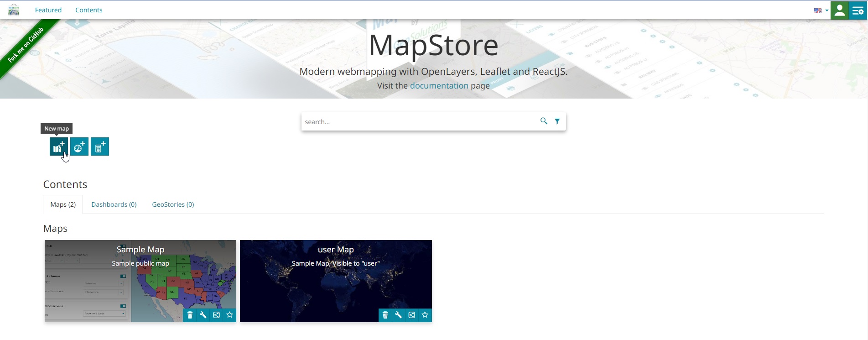Open the user account menu
868x340 pixels.
[839, 10]
